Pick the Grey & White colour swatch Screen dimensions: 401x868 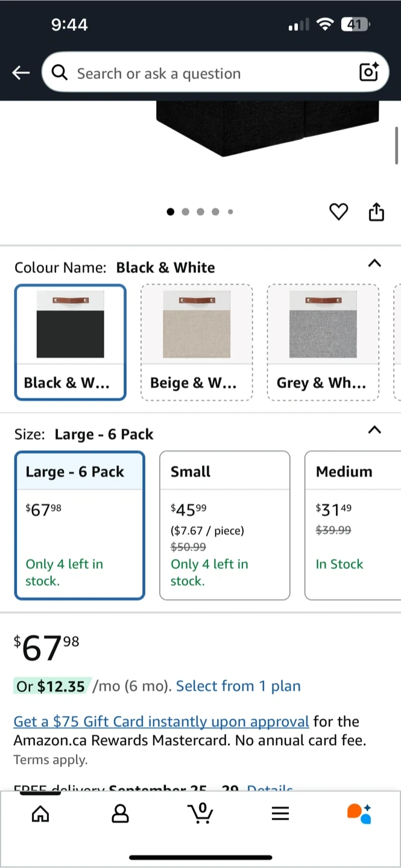[323, 342]
